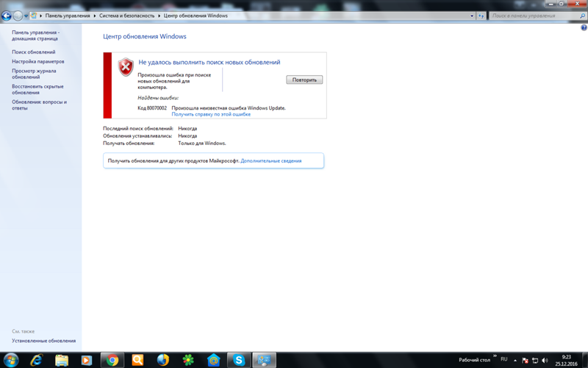Viewport: 588px width, 368px height.
Task: Click the 'Не удалось выполнить поиск новых обновлений' heading
Action: pyautogui.click(x=209, y=63)
